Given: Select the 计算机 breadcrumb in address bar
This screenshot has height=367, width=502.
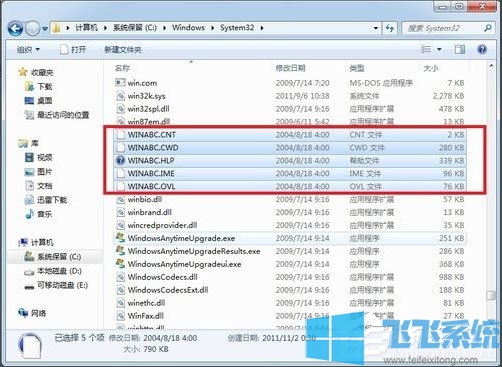Looking at the screenshot, I should [87, 28].
